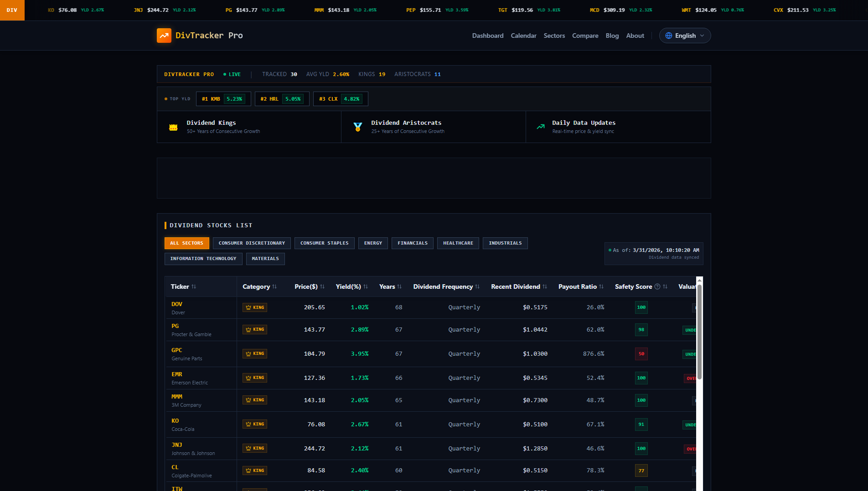Open the Calendar nav item
Screen dimensions: 868x491
[x=523, y=36]
